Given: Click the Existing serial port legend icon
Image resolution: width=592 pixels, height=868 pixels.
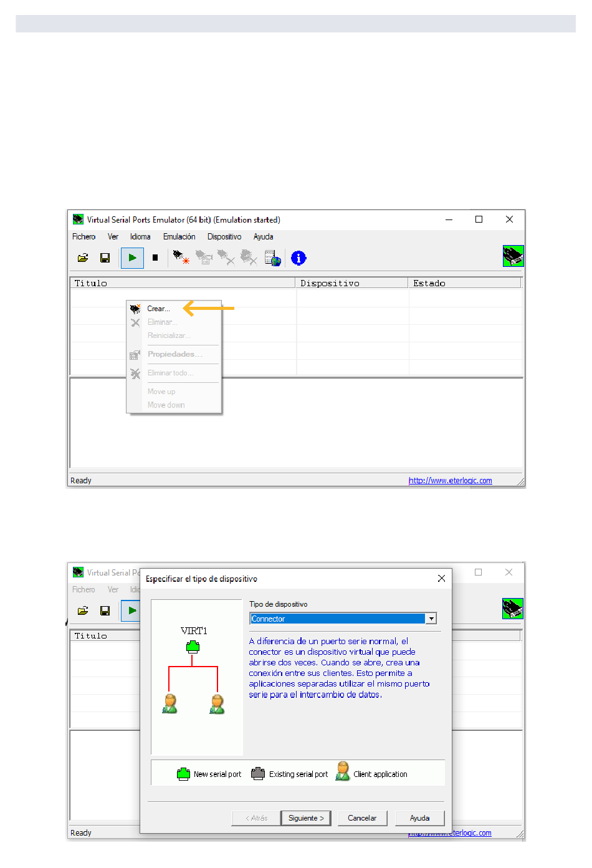Looking at the screenshot, I should pyautogui.click(x=258, y=774).
